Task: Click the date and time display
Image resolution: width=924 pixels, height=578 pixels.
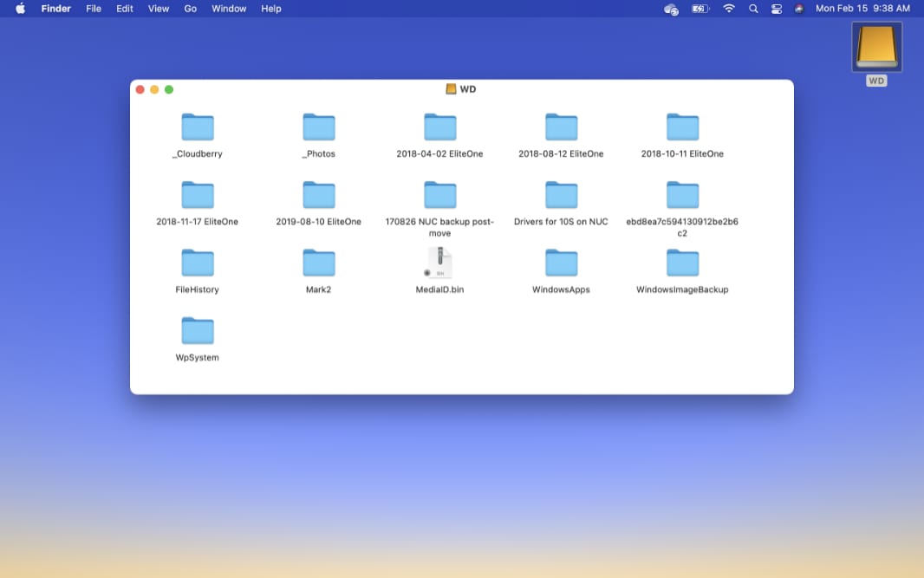Action: [862, 9]
